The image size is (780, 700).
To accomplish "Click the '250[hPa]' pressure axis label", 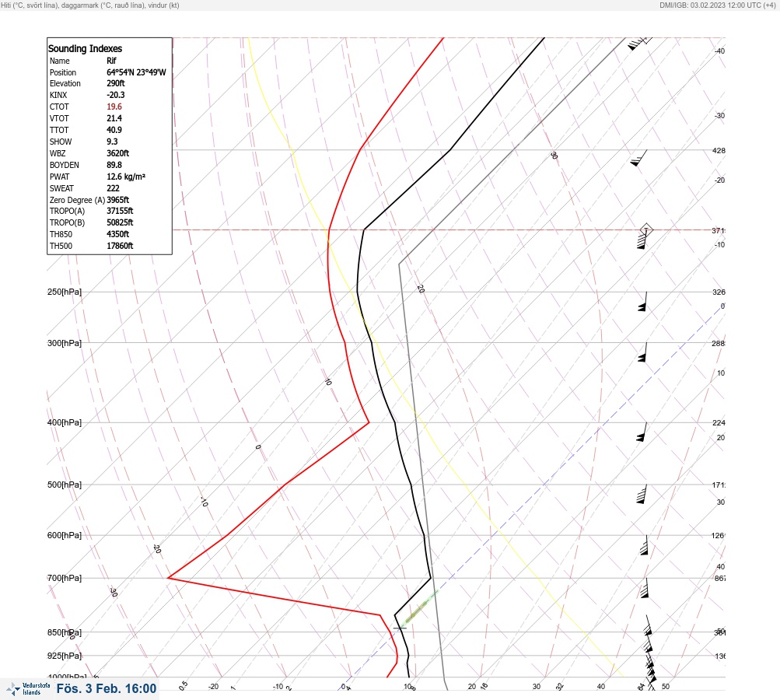I will pos(65,292).
